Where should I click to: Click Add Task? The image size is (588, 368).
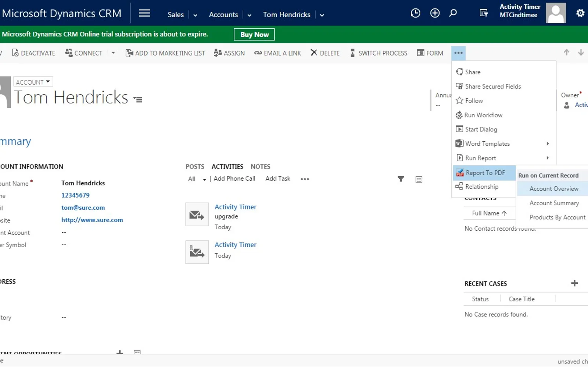[x=278, y=178]
